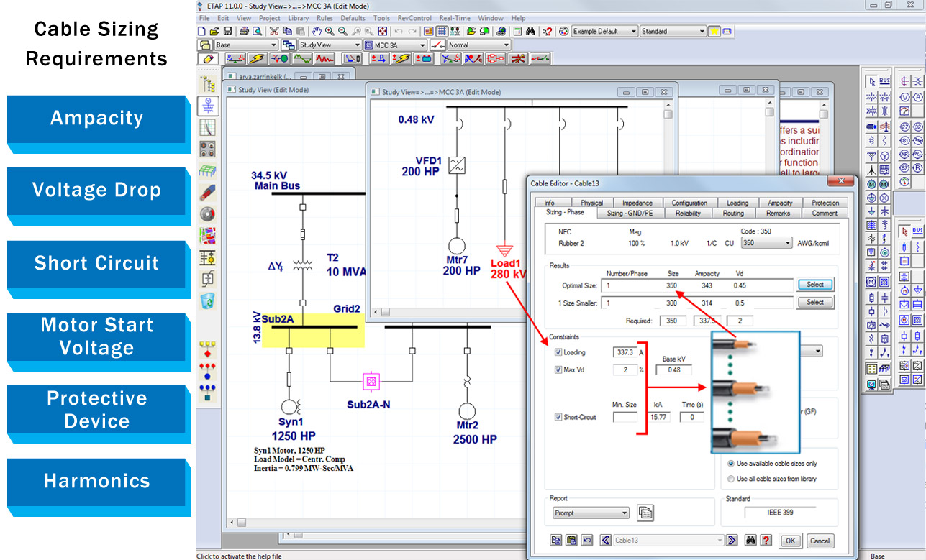Click OK in Cable Editor

click(789, 541)
